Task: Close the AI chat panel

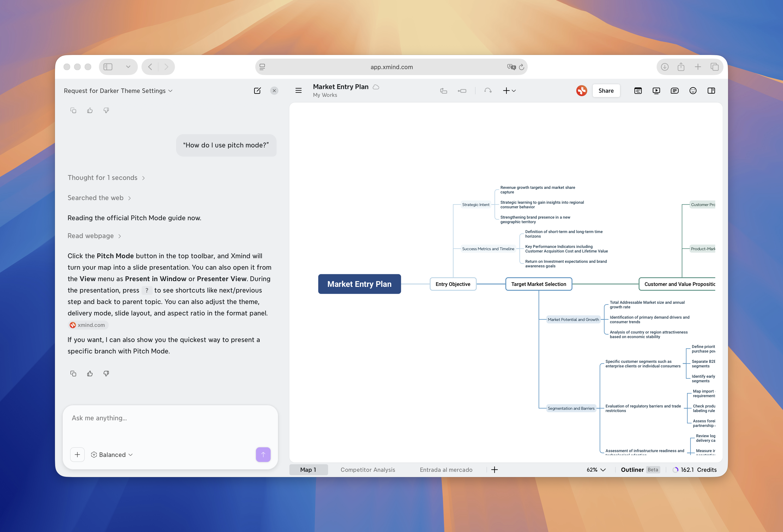Action: 274,91
